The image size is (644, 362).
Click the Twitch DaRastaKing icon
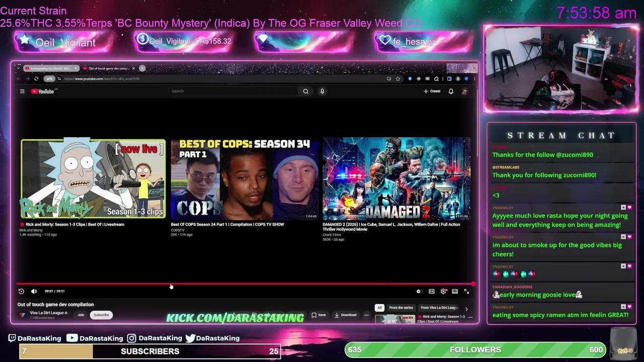[12, 338]
